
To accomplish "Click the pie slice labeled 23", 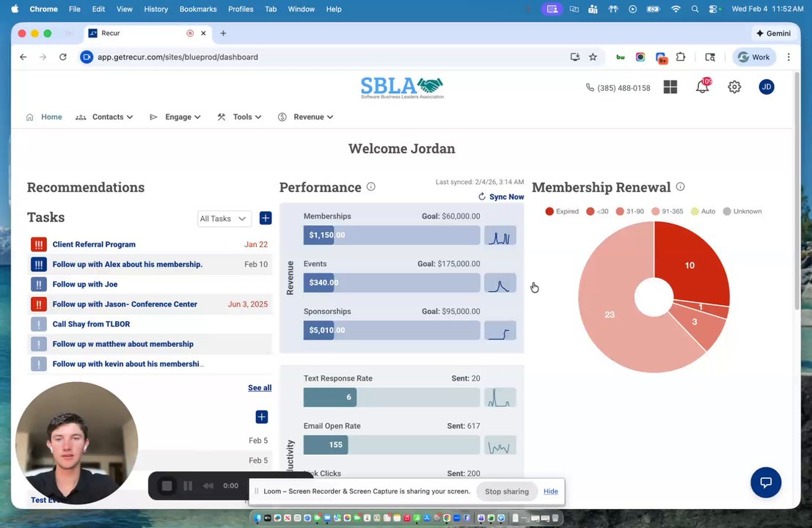I will pos(610,315).
